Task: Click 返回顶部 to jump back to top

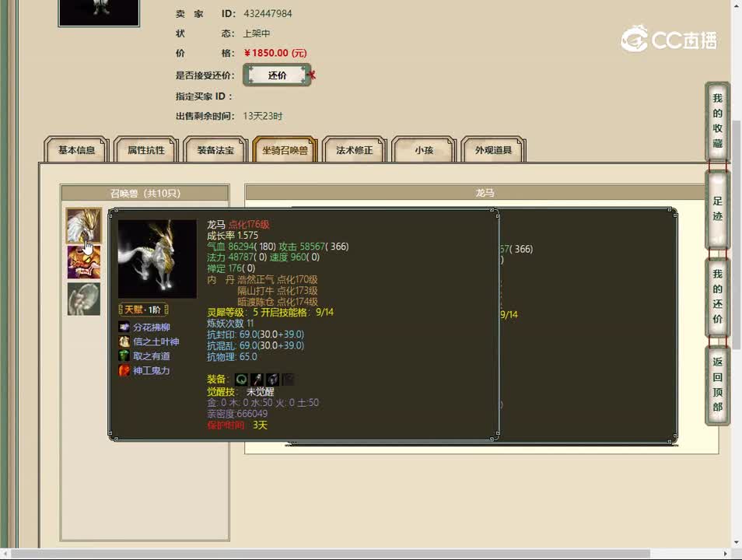Action: coord(717,384)
